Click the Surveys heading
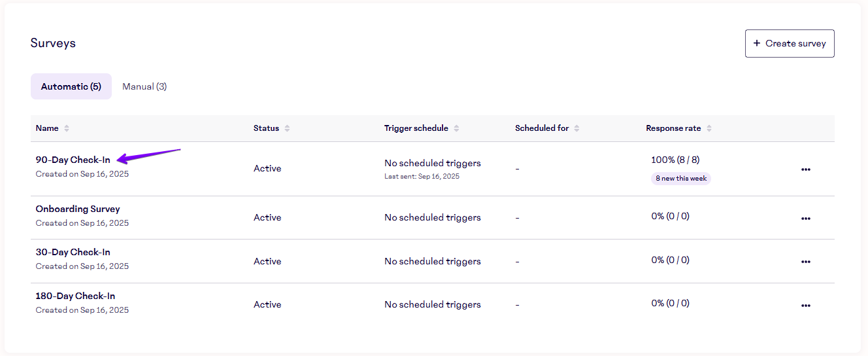Viewport: 868px width, 356px height. [53, 43]
